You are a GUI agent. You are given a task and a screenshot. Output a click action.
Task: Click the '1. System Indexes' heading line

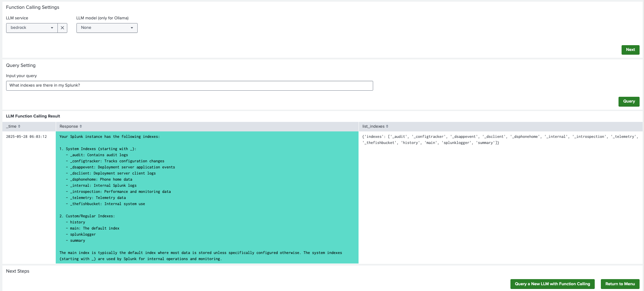pos(98,149)
